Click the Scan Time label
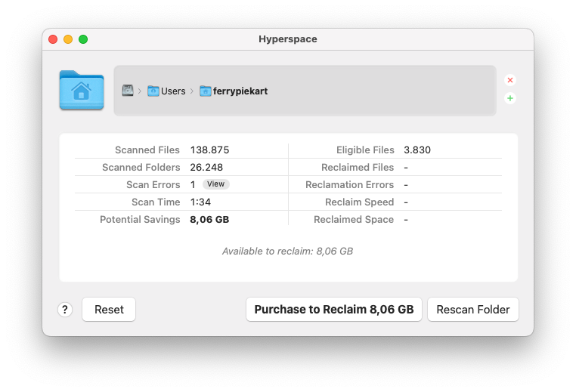This screenshot has width=576, height=392. point(156,202)
